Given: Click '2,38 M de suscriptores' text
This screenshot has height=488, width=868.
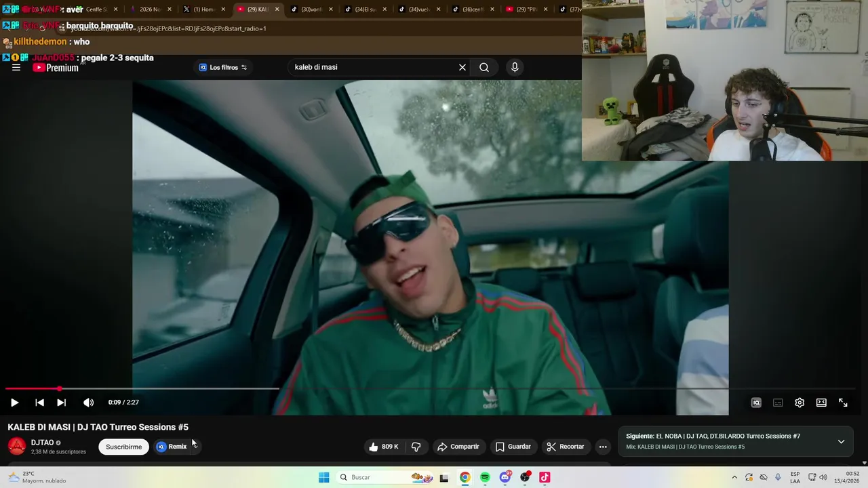Looking at the screenshot, I should 58,451.
